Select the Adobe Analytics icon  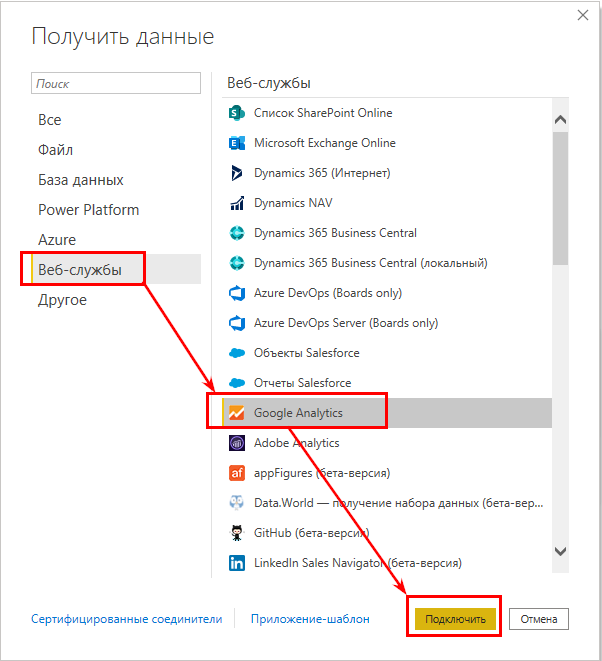tap(236, 443)
